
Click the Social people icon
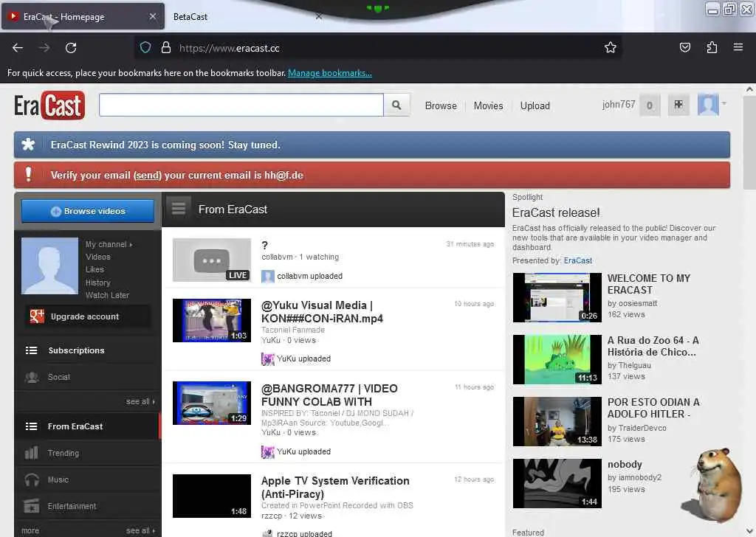pos(32,377)
